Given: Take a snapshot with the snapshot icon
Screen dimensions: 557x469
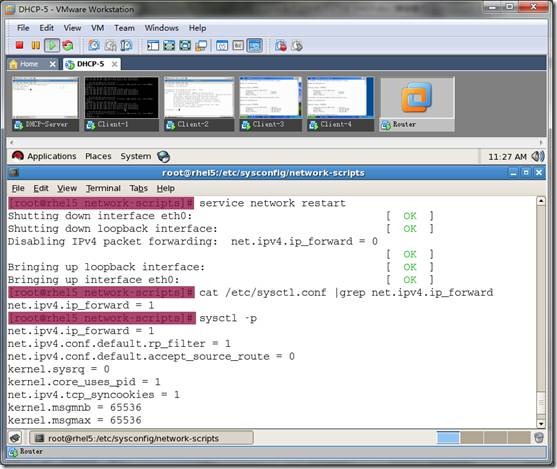Looking at the screenshot, I should point(94,45).
